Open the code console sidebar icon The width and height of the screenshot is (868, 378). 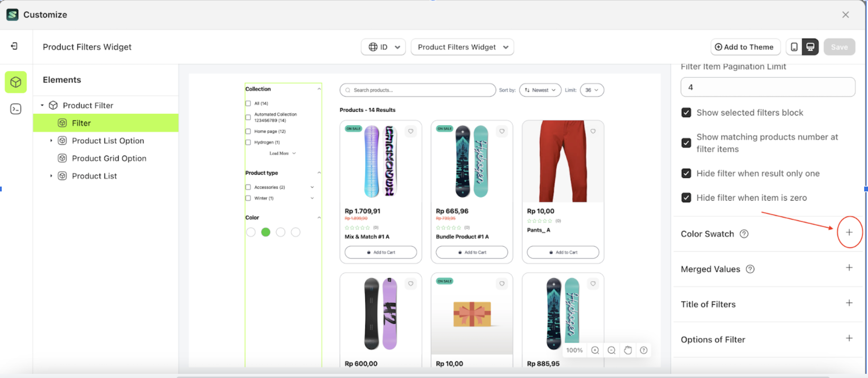click(16, 109)
